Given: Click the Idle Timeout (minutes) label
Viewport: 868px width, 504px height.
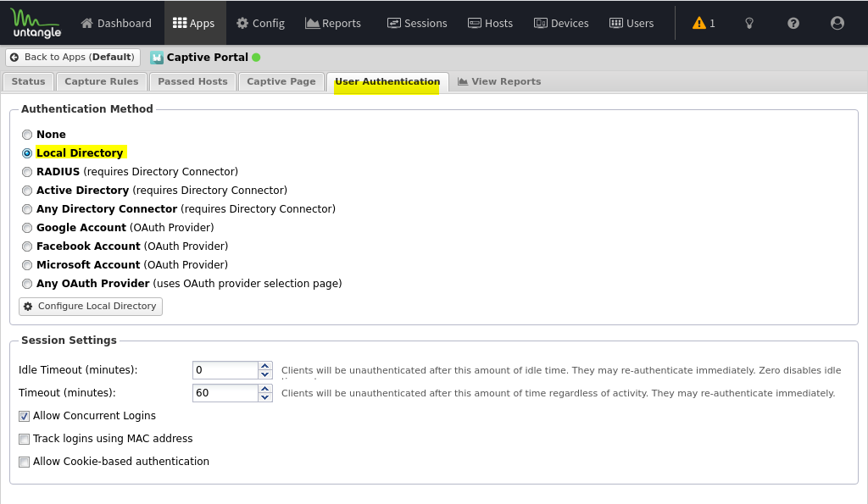Looking at the screenshot, I should pos(78,370).
